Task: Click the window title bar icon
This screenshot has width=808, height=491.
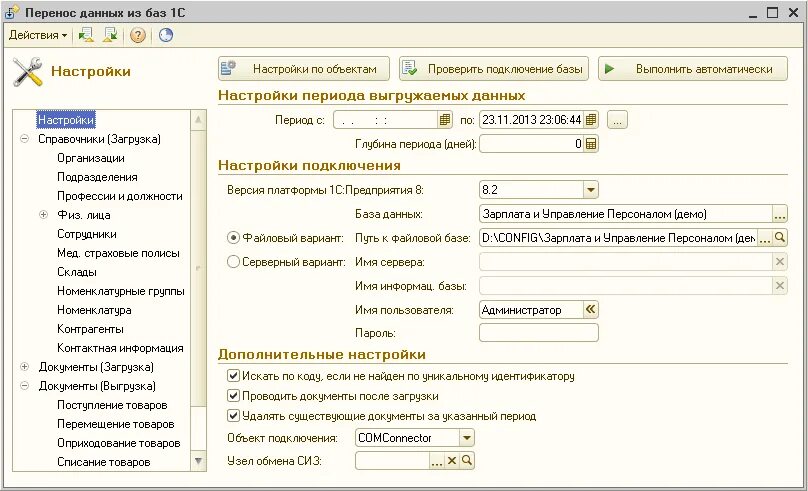Action: 12,12
